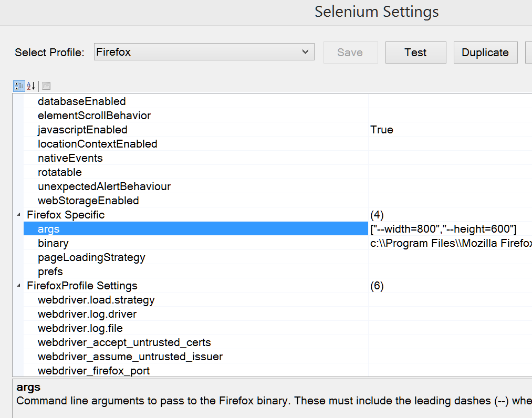
Task: Select the javascriptEnabled property row
Action: [x=82, y=130]
